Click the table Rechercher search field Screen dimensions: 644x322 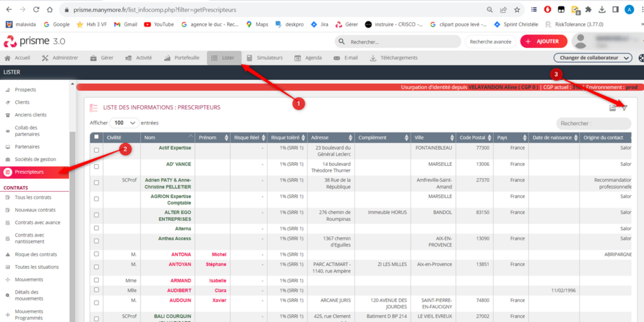593,124
